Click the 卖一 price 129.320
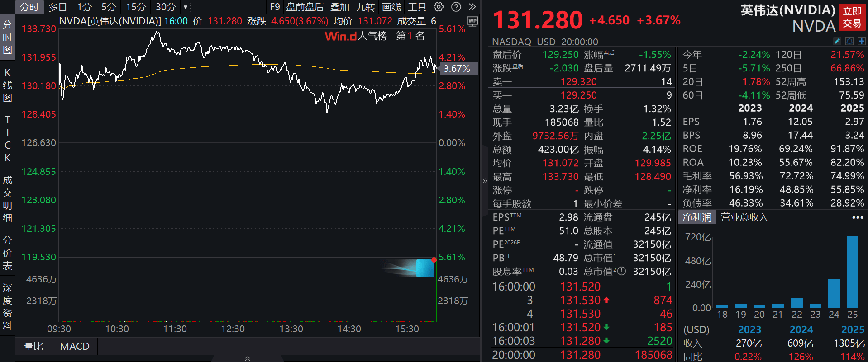 (x=579, y=82)
